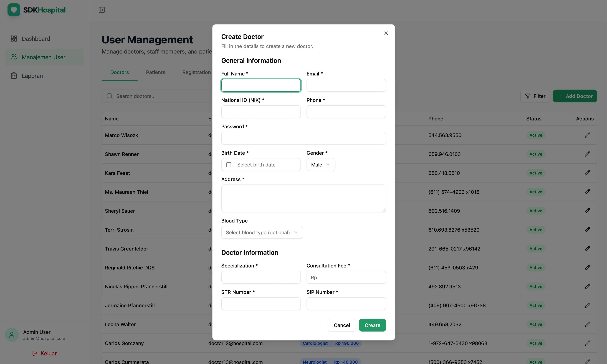Click the SDKHospital heart logo
This screenshot has width=607, height=364.
[x=14, y=10]
